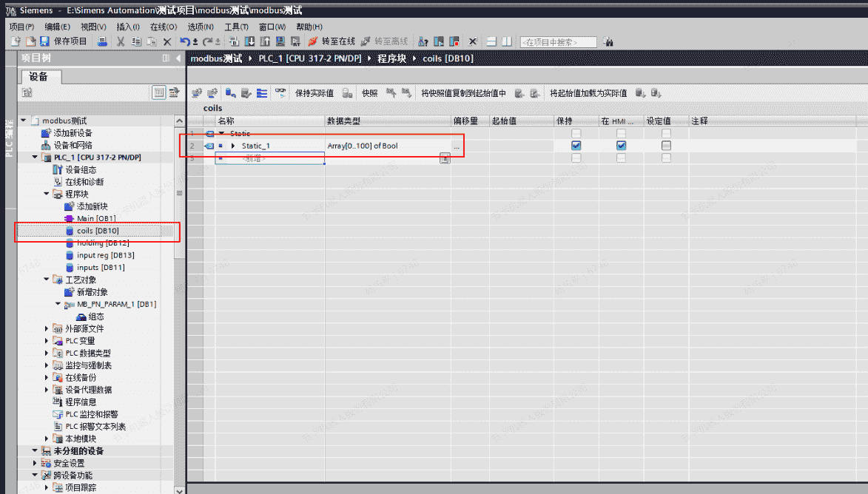Image resolution: width=868 pixels, height=494 pixels.
Task: Click the Undo arrow icon
Action: [186, 41]
